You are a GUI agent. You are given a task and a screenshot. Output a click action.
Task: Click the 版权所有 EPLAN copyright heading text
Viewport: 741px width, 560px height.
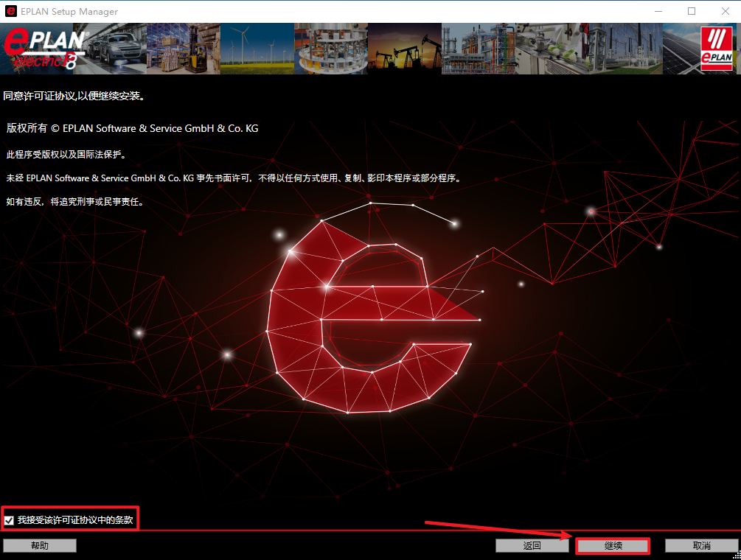click(x=133, y=128)
